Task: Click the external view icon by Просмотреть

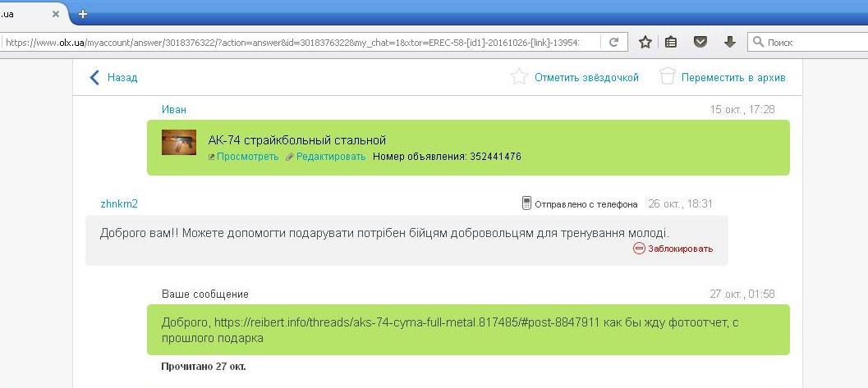Action: (212, 157)
